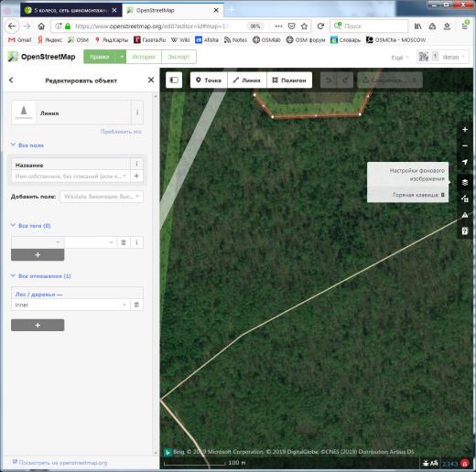This screenshot has width=476, height=472.
Task: Click the Название name input field
Action: pos(70,176)
